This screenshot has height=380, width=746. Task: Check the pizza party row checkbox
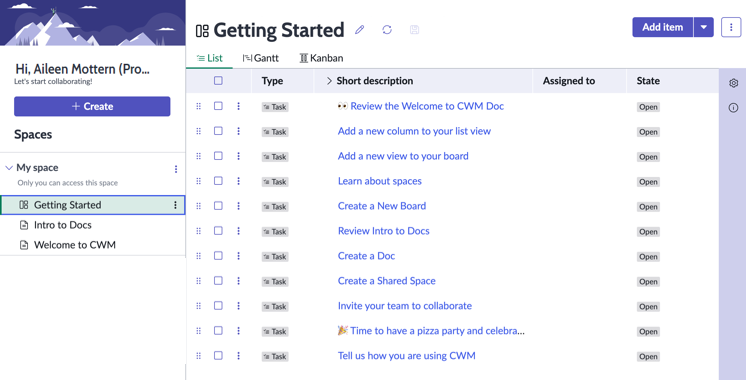coord(218,331)
